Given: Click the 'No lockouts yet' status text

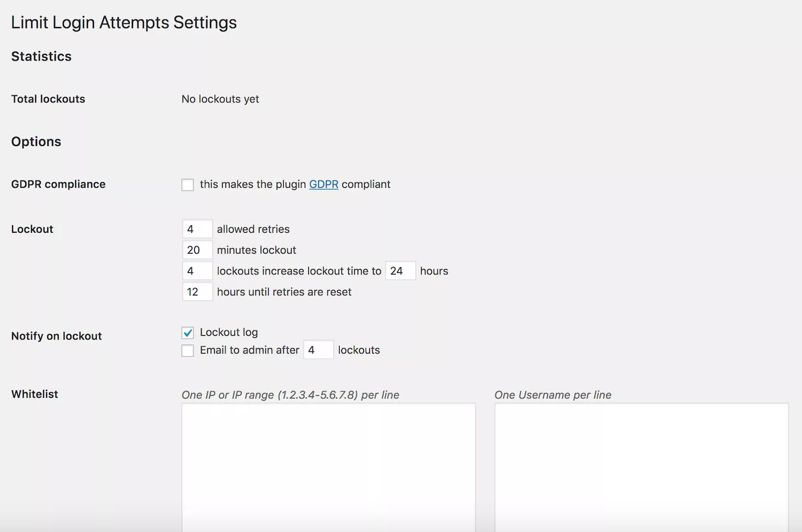Looking at the screenshot, I should (220, 99).
